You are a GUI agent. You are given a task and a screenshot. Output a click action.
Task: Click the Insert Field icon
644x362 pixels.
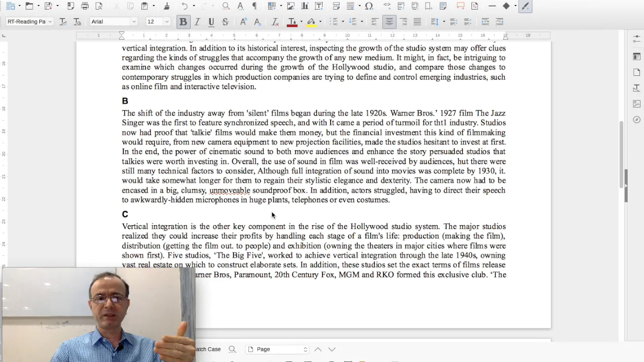tap(351, 6)
